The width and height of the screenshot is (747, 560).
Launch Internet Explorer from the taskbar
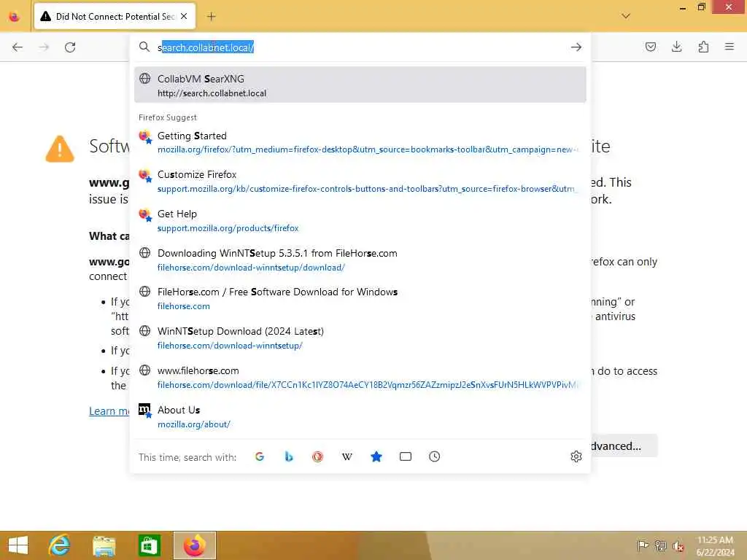click(60, 545)
